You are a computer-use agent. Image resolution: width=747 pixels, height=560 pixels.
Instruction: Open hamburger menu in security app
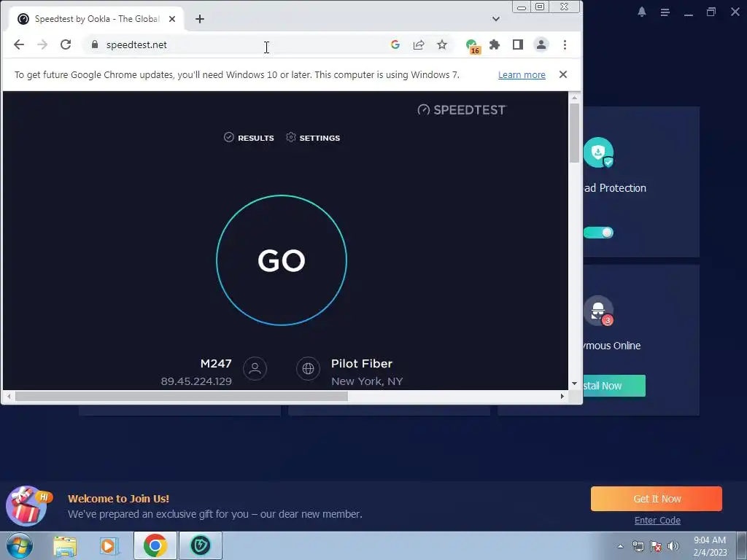[665, 12]
